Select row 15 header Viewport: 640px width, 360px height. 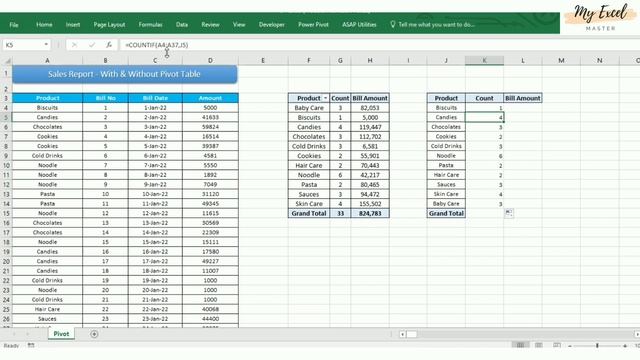(x=6, y=213)
